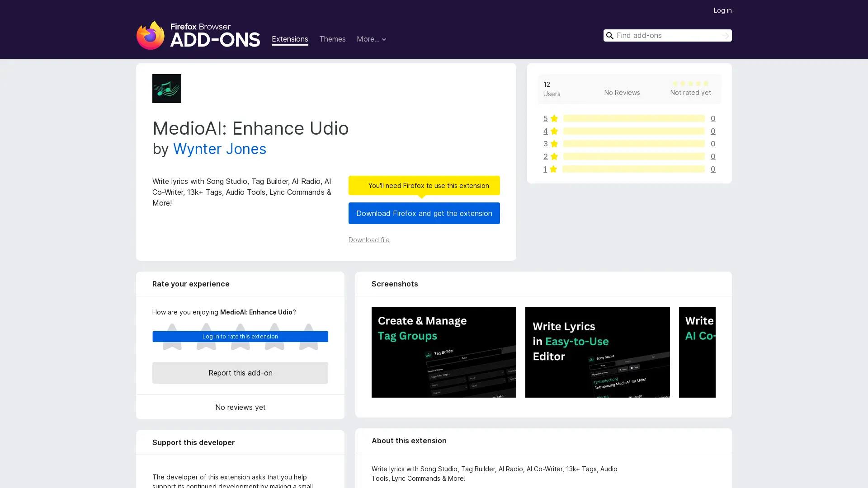Click the magnifying glass search icon
The height and width of the screenshot is (488, 868).
(610, 35)
